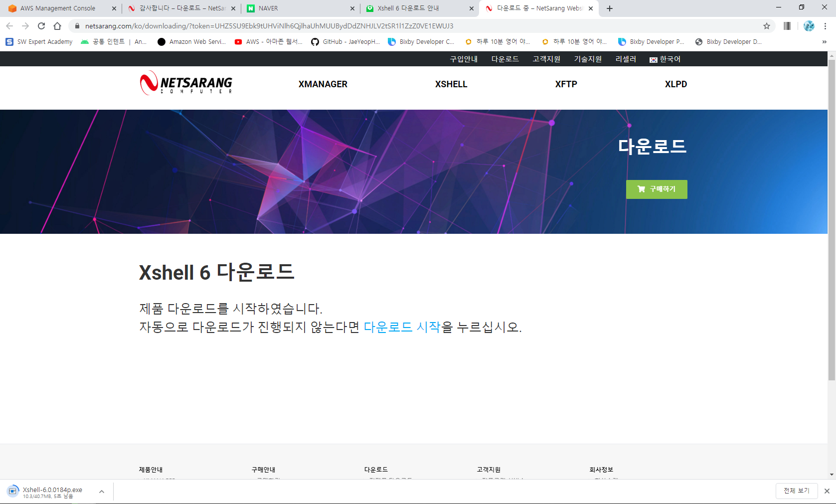Viewport: 836px width, 504px height.
Task: Close the NAVER tab
Action: click(x=352, y=8)
